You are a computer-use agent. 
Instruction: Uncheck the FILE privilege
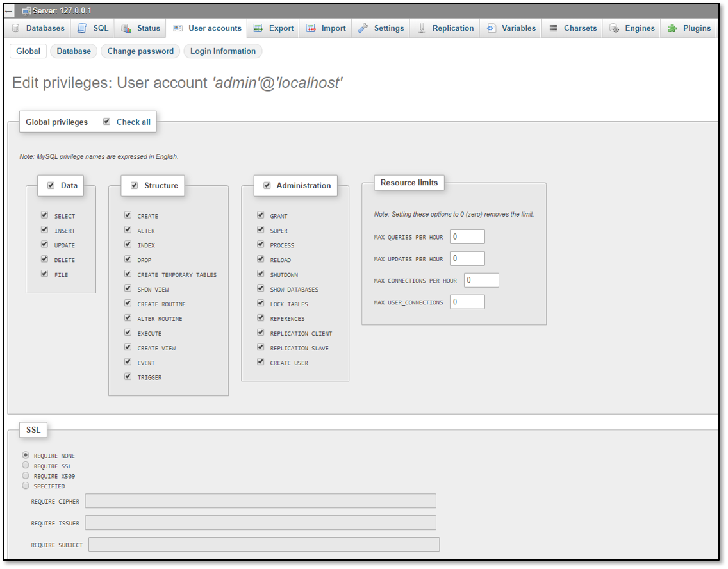coord(45,274)
